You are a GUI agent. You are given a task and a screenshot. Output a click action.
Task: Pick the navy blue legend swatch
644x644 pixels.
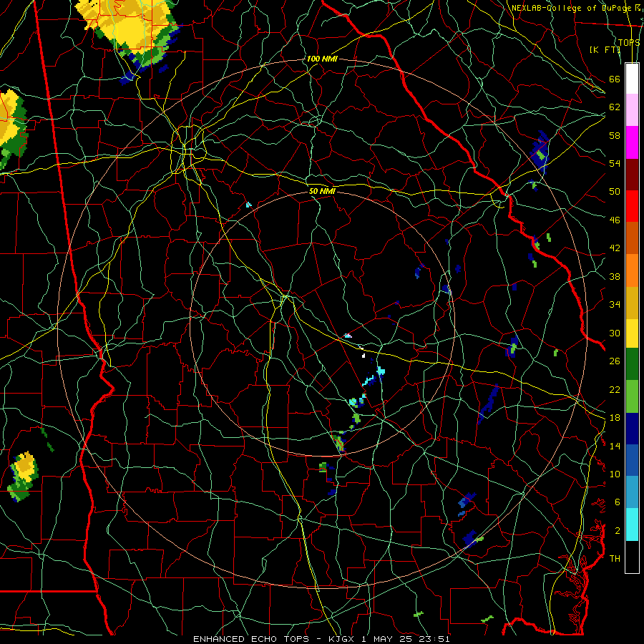tap(632, 429)
